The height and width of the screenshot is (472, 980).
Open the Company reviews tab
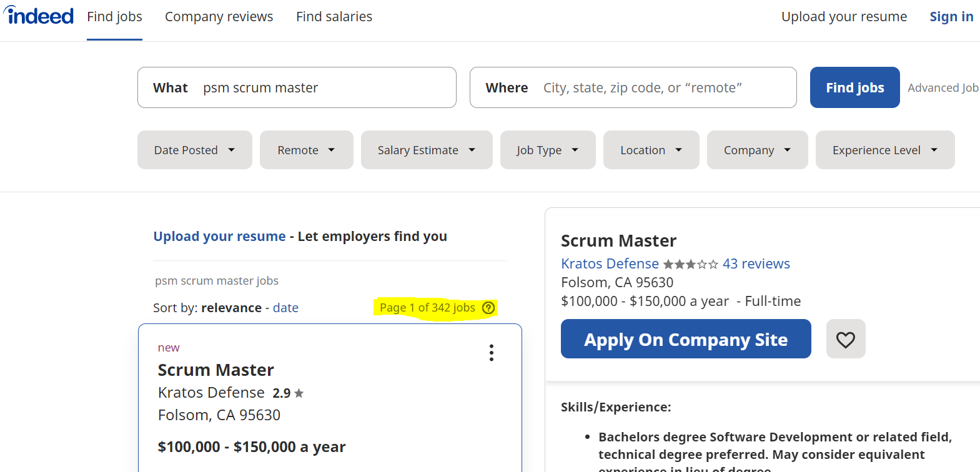click(219, 17)
